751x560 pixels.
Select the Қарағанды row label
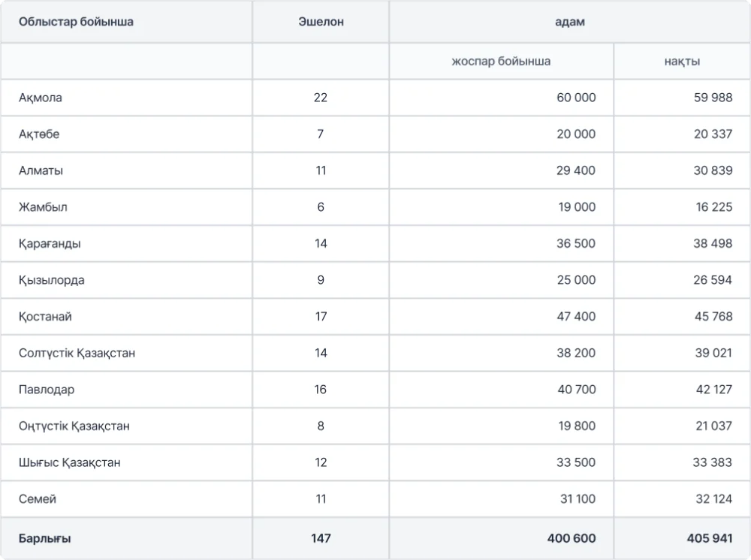pos(50,244)
